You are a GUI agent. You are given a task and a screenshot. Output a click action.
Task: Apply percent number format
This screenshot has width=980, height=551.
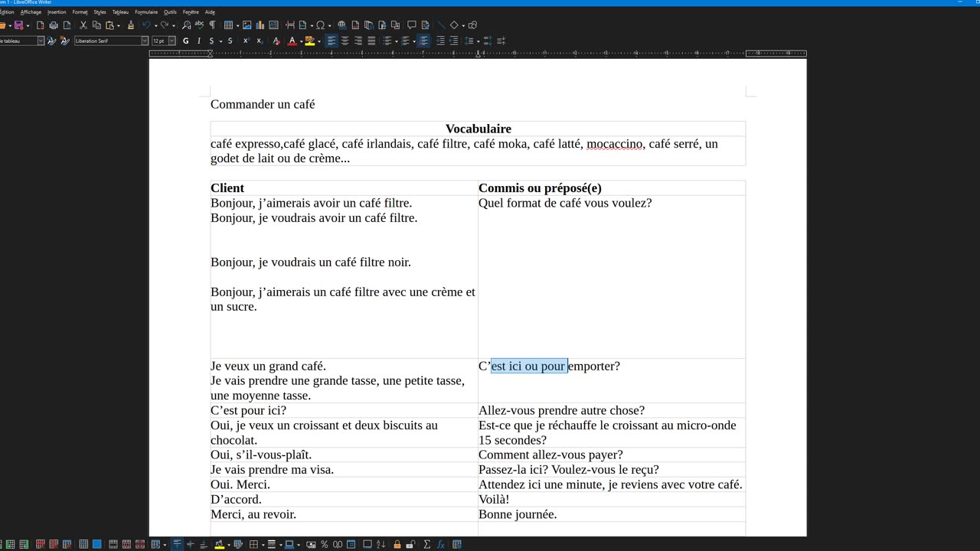point(325,544)
